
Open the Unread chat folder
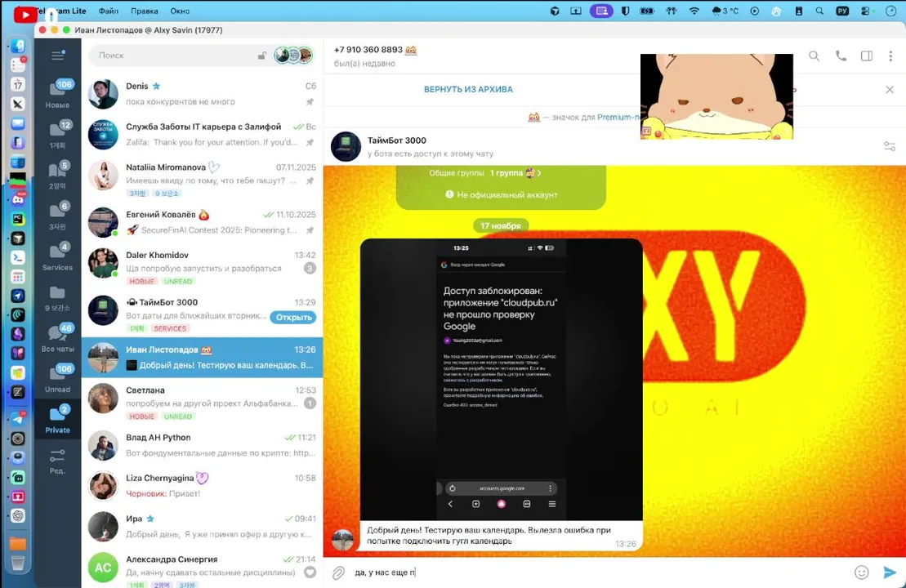57,378
